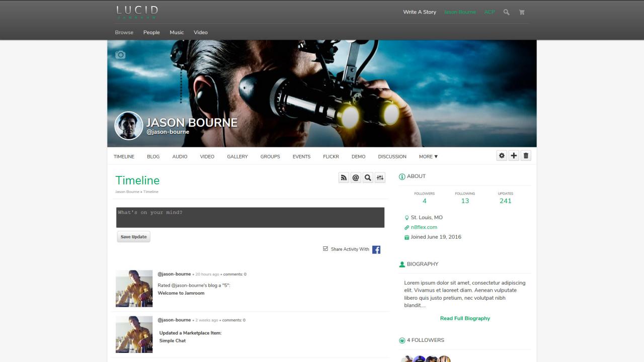Expand the MORE profile menu

pyautogui.click(x=428, y=156)
